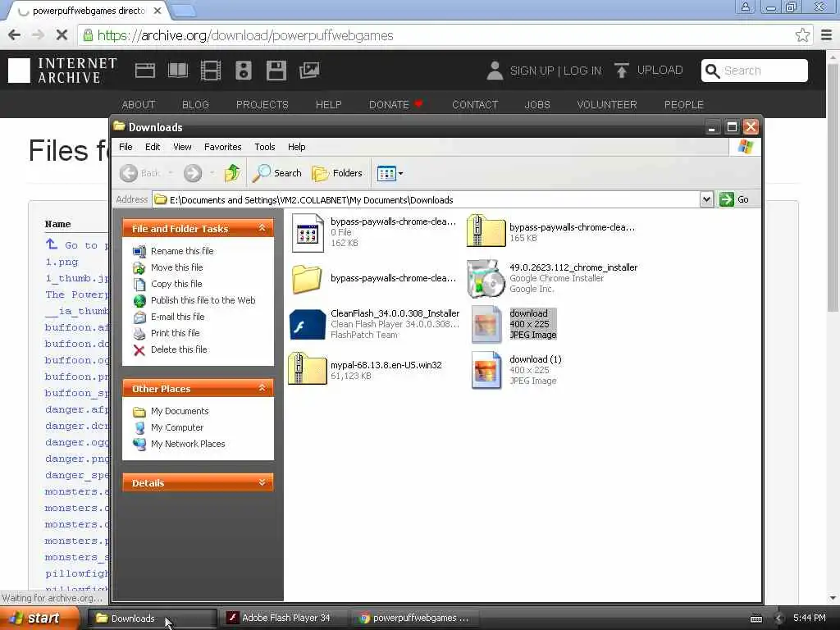Image resolution: width=840 pixels, height=630 pixels.
Task: Open the View menu
Action: [x=182, y=147]
